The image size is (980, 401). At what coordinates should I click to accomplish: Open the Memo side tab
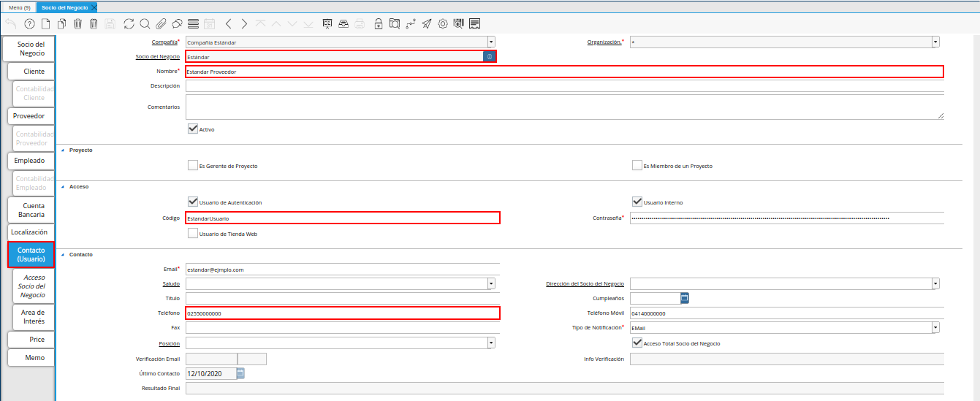coord(31,358)
